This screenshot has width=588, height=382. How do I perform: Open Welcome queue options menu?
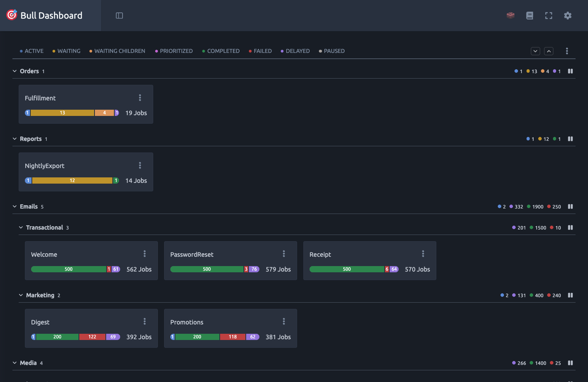(x=145, y=254)
